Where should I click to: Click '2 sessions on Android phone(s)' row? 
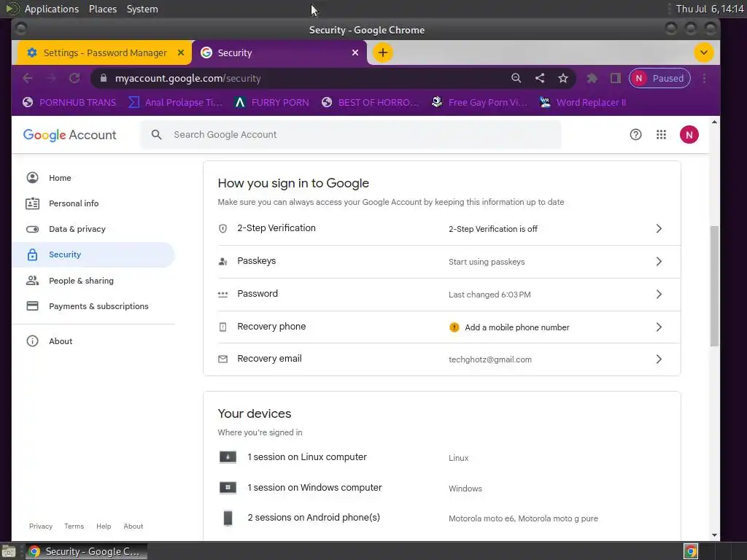pos(441,518)
